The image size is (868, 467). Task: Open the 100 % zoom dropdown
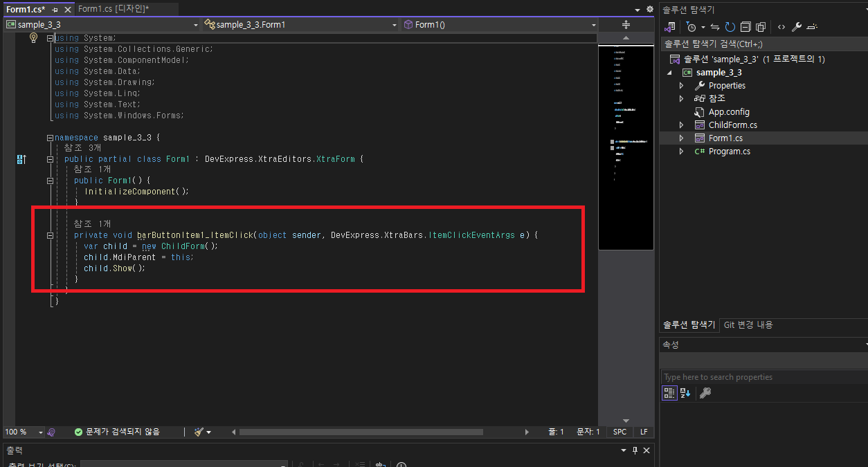40,432
